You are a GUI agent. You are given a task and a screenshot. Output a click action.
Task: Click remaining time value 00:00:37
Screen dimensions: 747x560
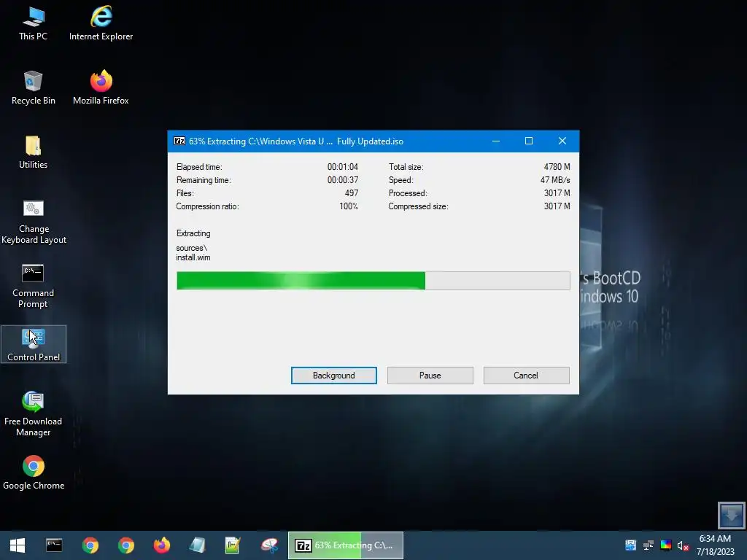(343, 180)
